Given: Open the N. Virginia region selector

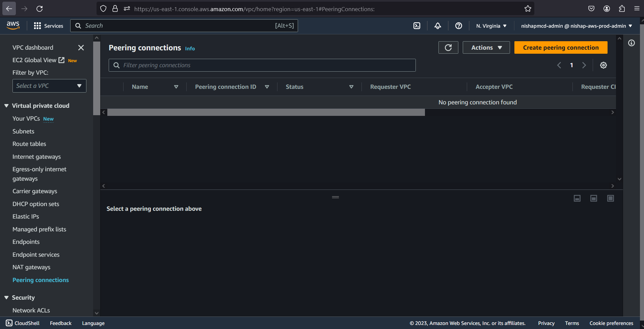Looking at the screenshot, I should point(491,26).
